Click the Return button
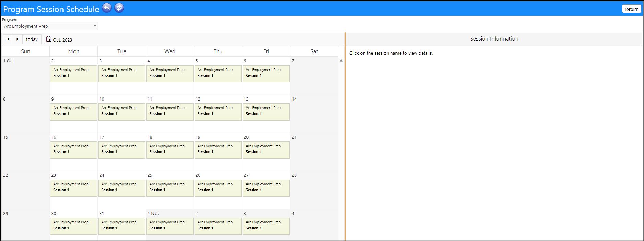This screenshot has height=241, width=644. click(x=632, y=9)
